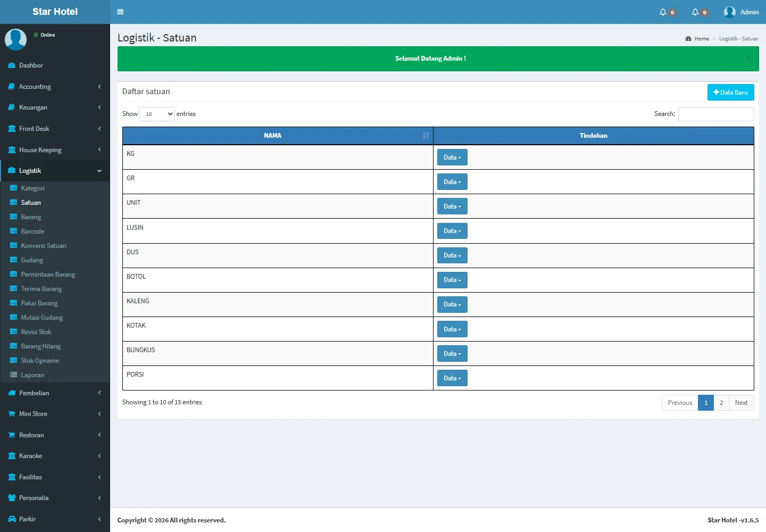Open the second notification bell icon
Image resolution: width=766 pixels, height=532 pixels.
coord(695,12)
